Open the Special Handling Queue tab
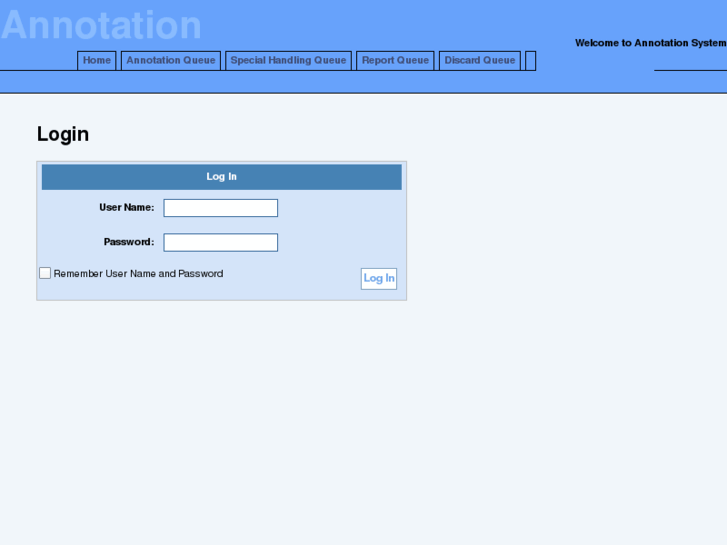727x545 pixels. point(288,61)
